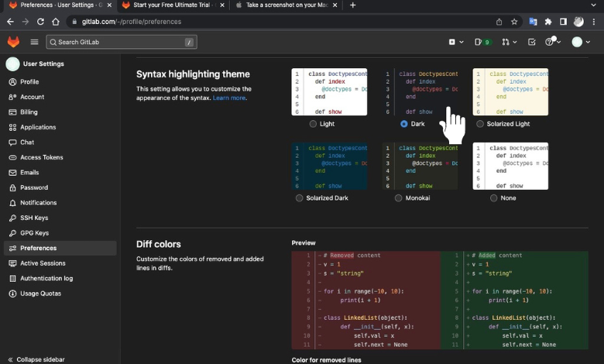The image size is (604, 364).
Task: Click the Light theme code preview thumbnail
Action: coord(329,91)
